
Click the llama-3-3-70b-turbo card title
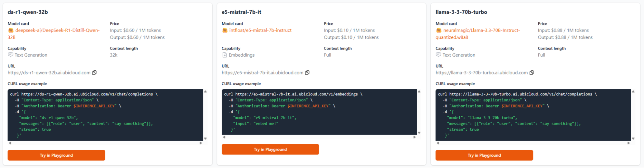(461, 12)
